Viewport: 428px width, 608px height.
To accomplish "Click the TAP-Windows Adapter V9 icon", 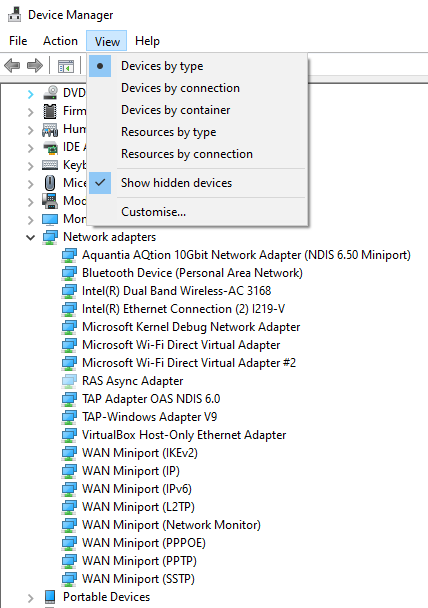I will click(x=69, y=417).
